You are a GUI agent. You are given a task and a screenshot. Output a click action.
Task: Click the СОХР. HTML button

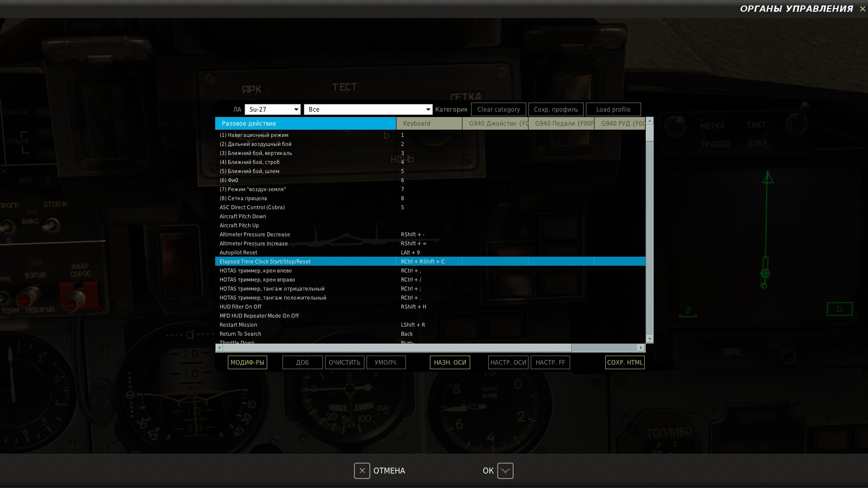[x=625, y=362]
